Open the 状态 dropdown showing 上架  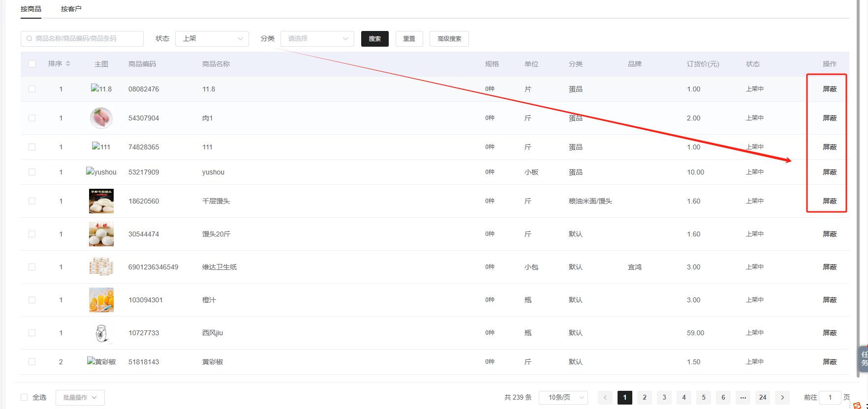pos(212,38)
